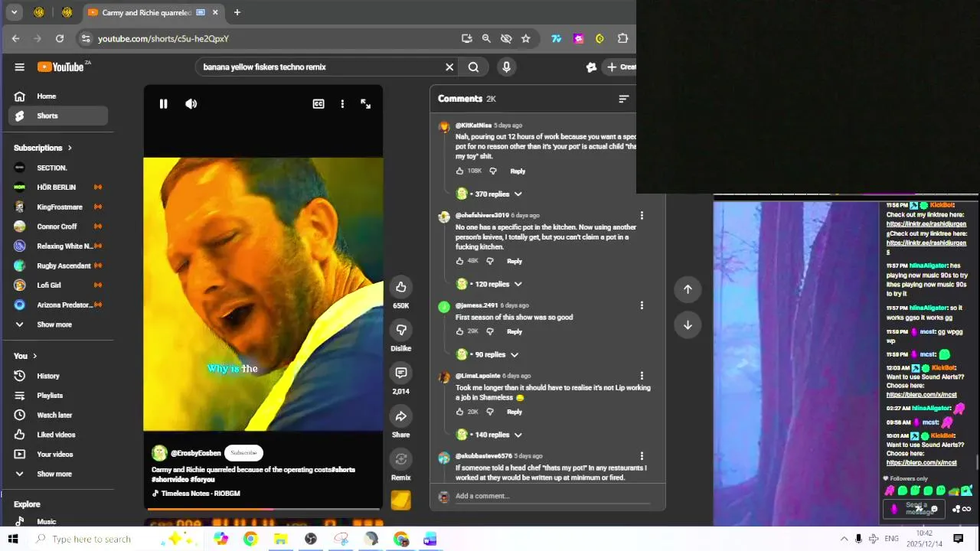Like jamess.2491's comment with 20K likes
The height and width of the screenshot is (551, 980).
point(460,332)
